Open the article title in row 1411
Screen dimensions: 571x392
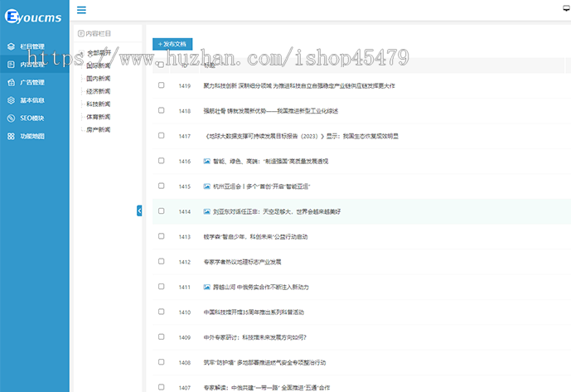261,287
